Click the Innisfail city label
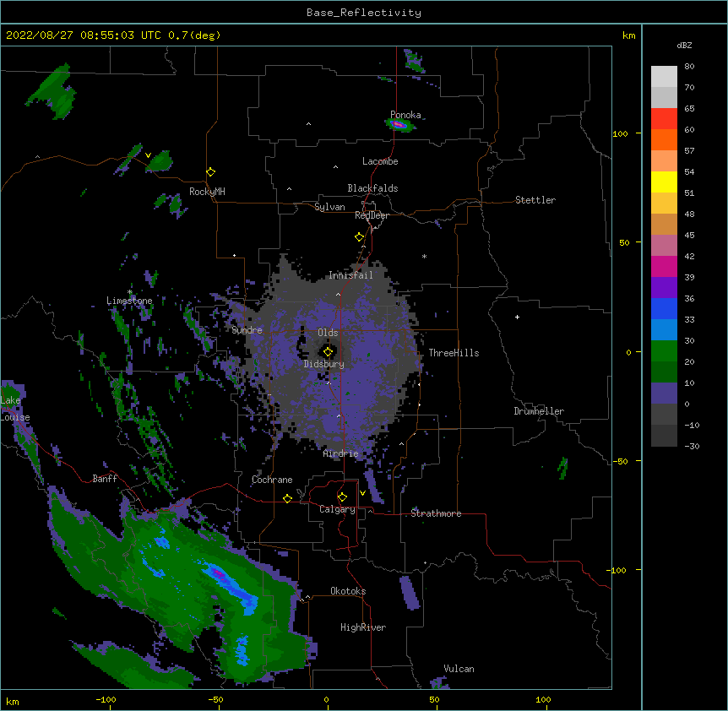This screenshot has width=728, height=711. coord(350,275)
